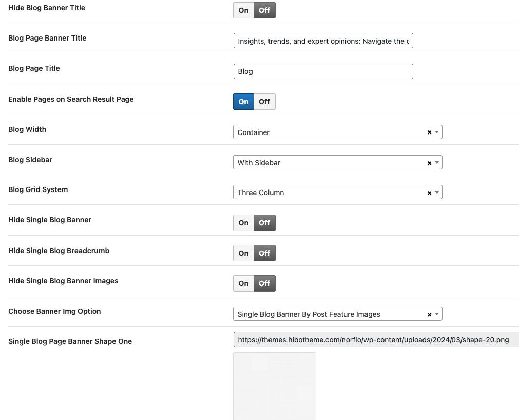Turn off Enable Pages on Search Result
Viewport: 519px width, 420px height.
[x=264, y=102]
